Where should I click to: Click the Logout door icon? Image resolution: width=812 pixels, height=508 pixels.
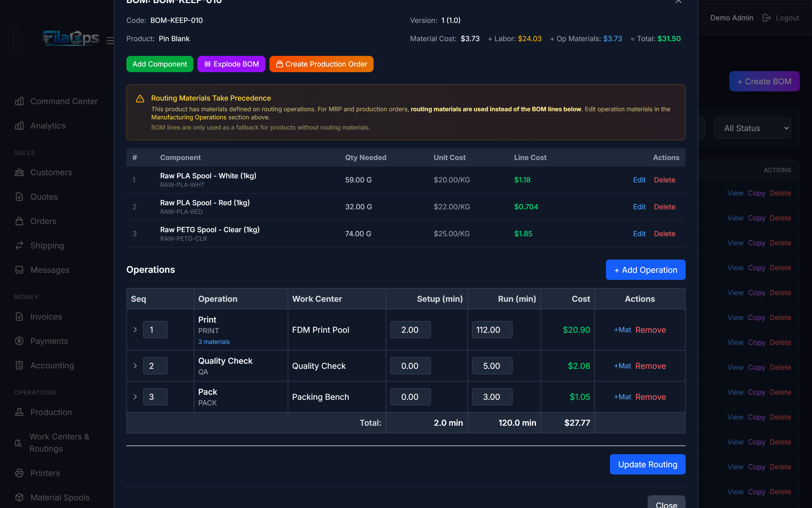point(766,18)
